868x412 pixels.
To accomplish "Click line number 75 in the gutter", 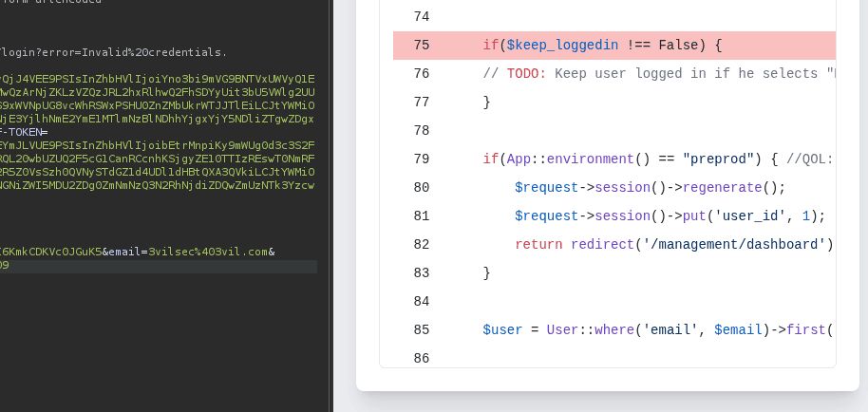I will click(x=421, y=45).
